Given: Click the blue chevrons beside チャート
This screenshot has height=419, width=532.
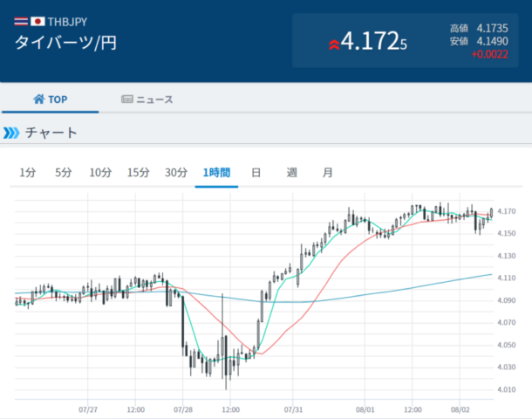Looking at the screenshot, I should [11, 133].
